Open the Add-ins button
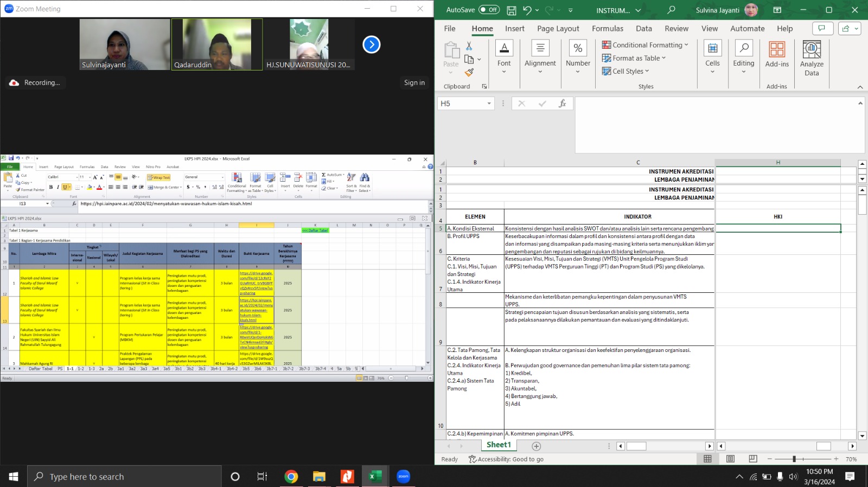Image resolution: width=868 pixels, height=487 pixels. [777, 55]
